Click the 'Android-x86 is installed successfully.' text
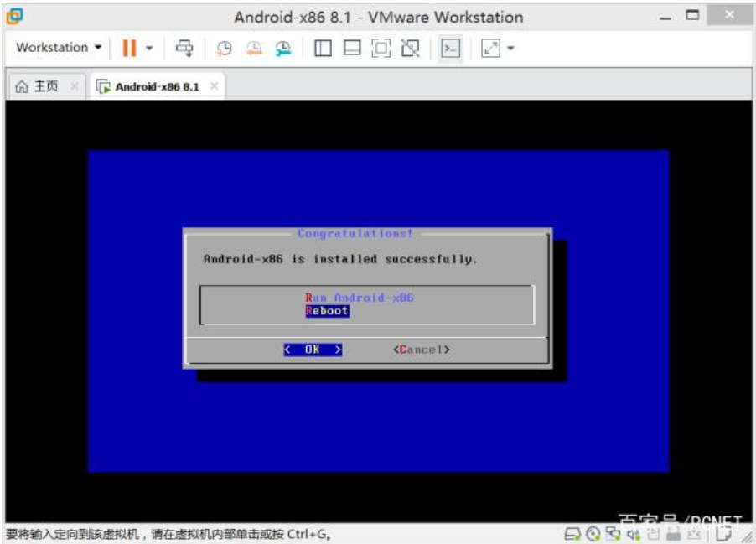Screen dimensions: 756x544 tap(340, 259)
